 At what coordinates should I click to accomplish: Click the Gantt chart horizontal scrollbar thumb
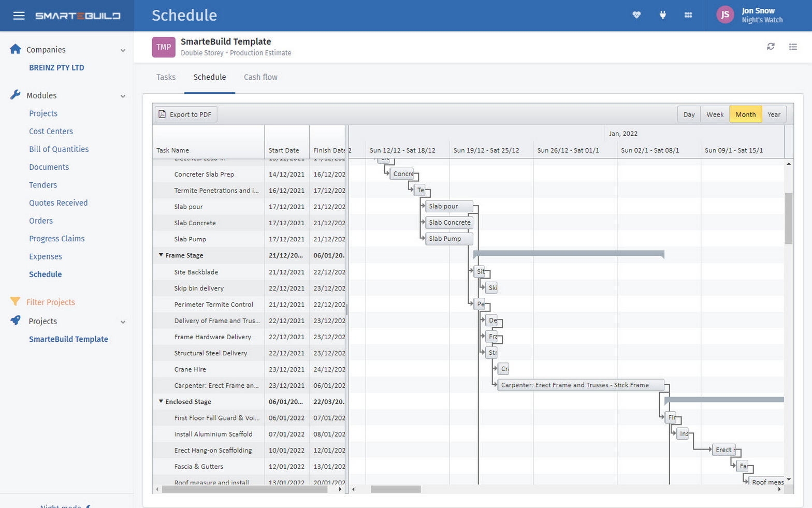pyautogui.click(x=396, y=489)
